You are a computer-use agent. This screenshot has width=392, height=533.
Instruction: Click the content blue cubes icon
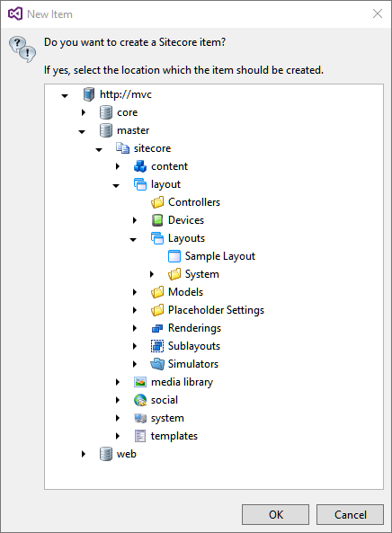(x=140, y=166)
